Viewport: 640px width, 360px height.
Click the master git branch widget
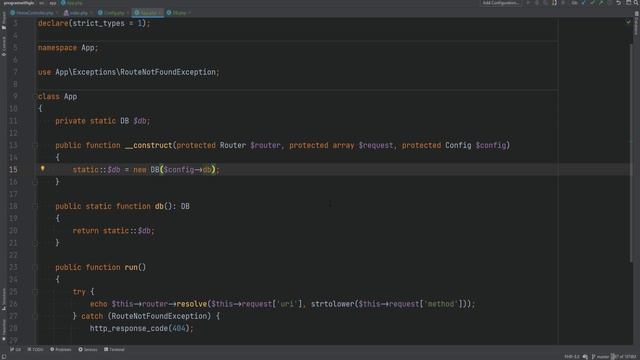click(x=600, y=357)
